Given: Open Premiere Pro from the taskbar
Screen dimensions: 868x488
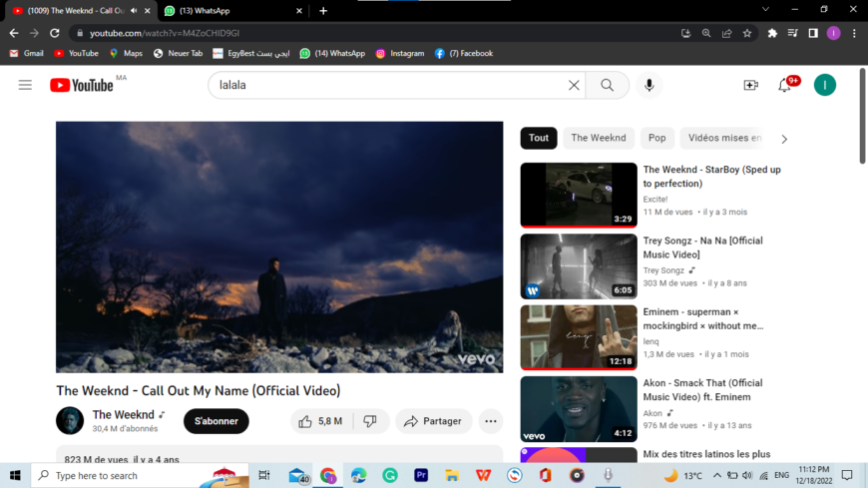Looking at the screenshot, I should [x=421, y=475].
